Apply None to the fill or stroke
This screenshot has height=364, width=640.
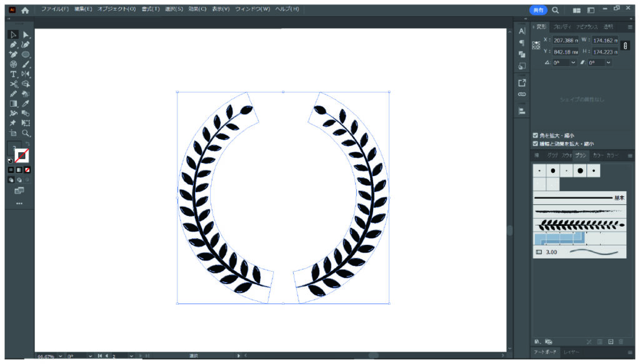(x=27, y=170)
